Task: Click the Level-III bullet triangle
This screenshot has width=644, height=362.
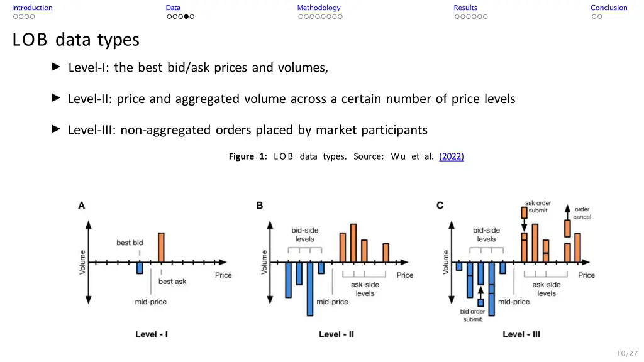Action: [56, 129]
